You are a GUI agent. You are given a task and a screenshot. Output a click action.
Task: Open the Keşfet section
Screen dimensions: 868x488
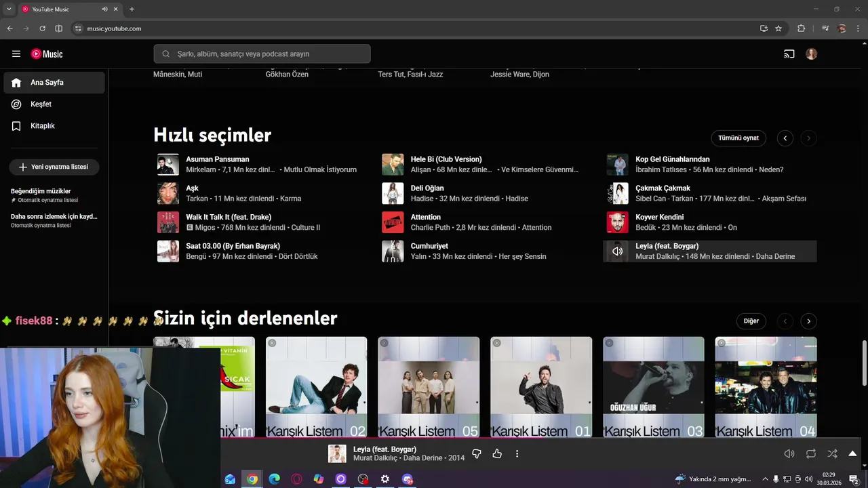[54, 104]
